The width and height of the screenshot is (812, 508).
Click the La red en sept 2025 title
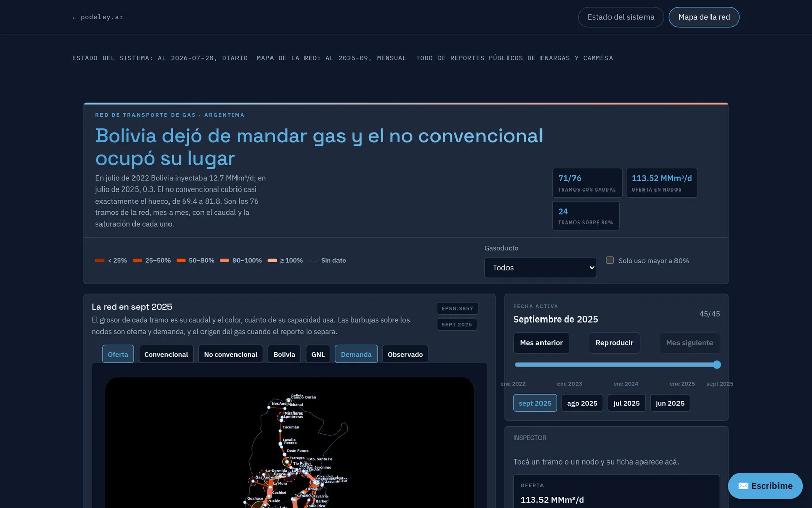point(132,307)
